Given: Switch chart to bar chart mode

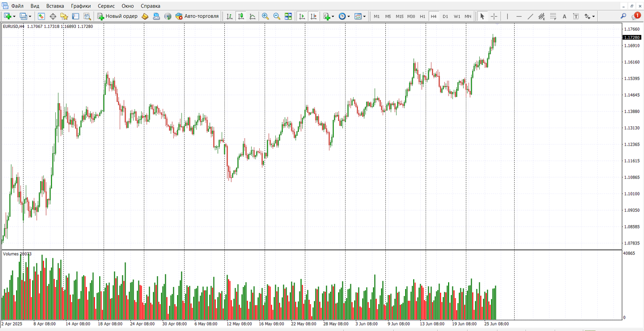Looking at the screenshot, I should [230, 16].
